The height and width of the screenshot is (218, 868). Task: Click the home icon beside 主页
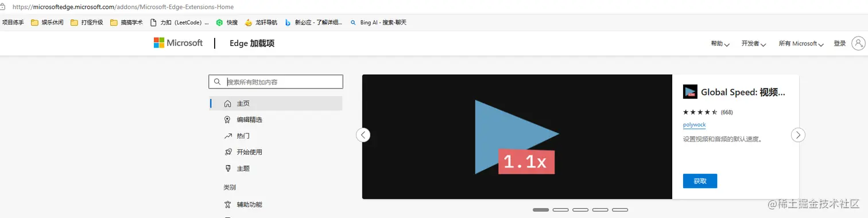[227, 104]
